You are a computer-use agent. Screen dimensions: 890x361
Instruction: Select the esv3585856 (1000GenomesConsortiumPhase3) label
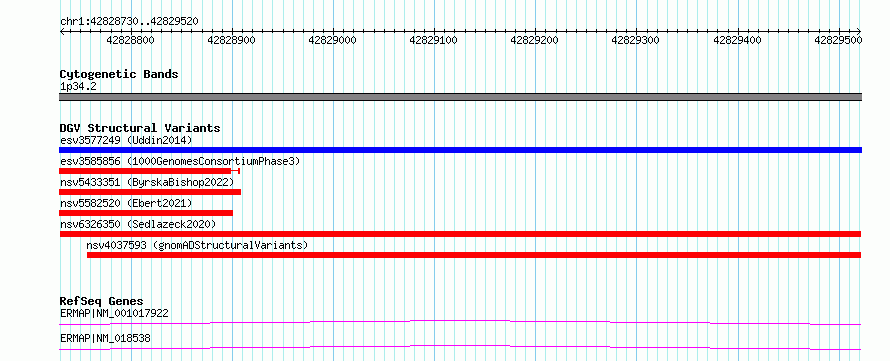[180, 161]
